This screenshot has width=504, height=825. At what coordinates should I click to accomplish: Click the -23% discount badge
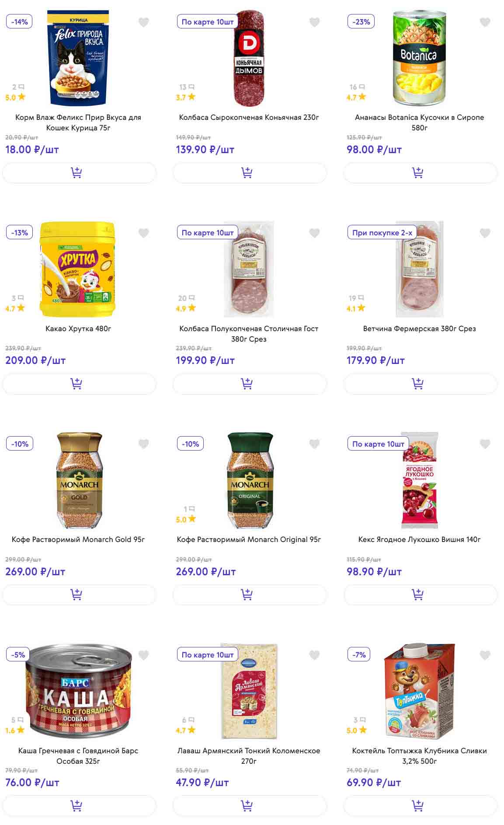tap(361, 22)
